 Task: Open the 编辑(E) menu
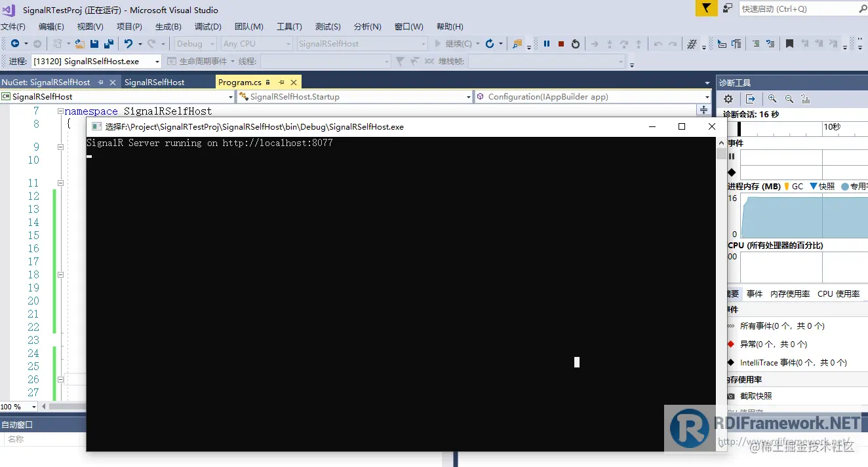pos(51,27)
